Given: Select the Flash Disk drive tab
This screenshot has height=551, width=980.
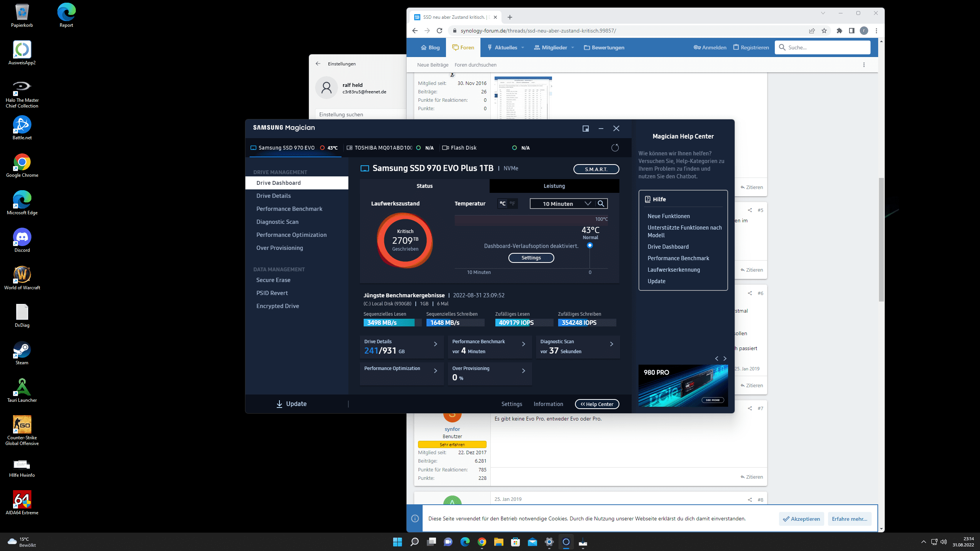Looking at the screenshot, I should (x=486, y=148).
